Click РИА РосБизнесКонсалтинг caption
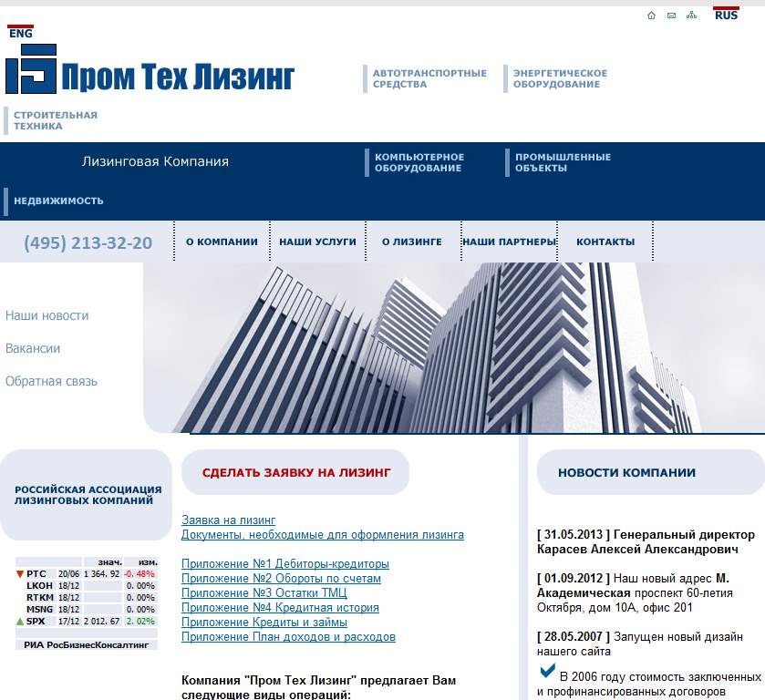Viewport: 765px width, 700px height. [87, 645]
